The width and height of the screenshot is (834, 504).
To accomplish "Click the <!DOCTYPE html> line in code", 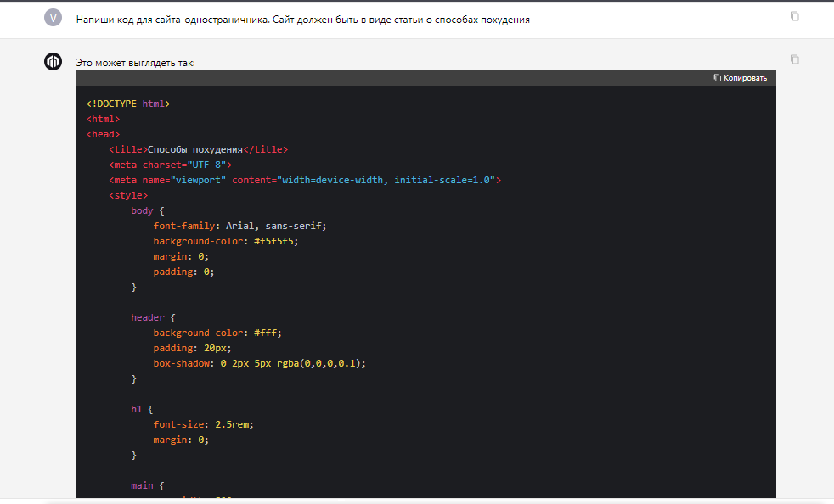I will click(128, 104).
